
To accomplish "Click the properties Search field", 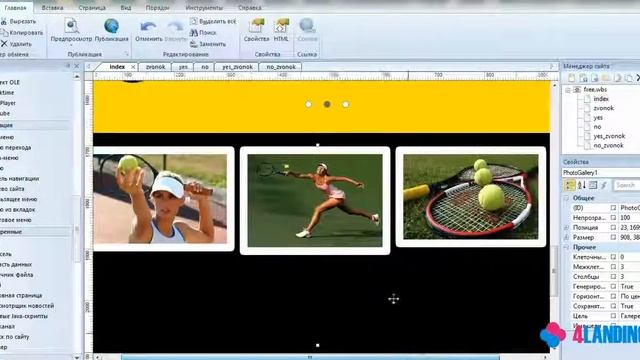I will (x=626, y=185).
